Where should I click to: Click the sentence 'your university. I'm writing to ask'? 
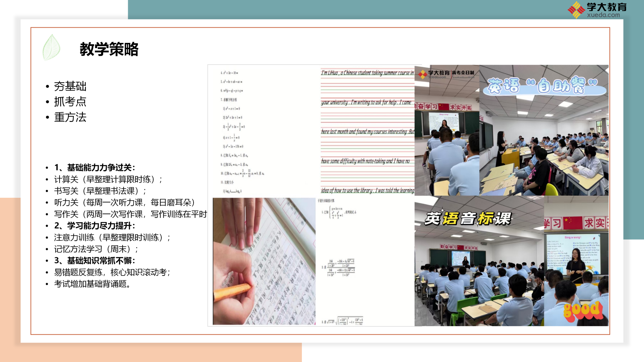click(x=367, y=102)
